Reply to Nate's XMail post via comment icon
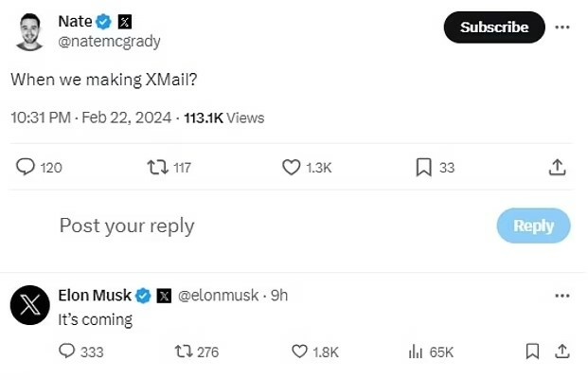The image size is (588, 380). click(26, 168)
